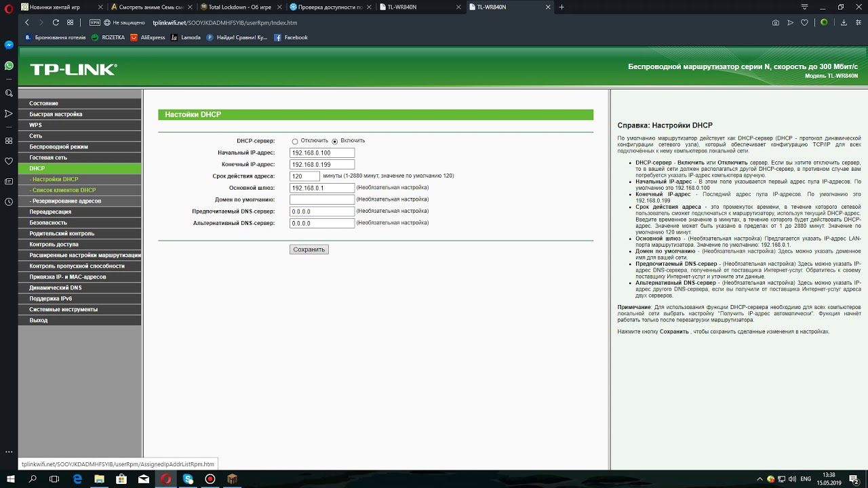
Task: Reload the page with the refresh icon
Action: (56, 22)
